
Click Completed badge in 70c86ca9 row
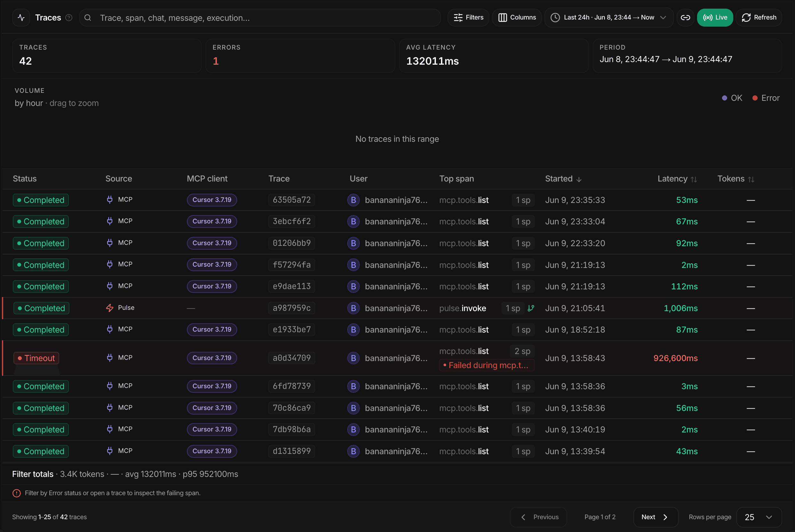[41, 408]
